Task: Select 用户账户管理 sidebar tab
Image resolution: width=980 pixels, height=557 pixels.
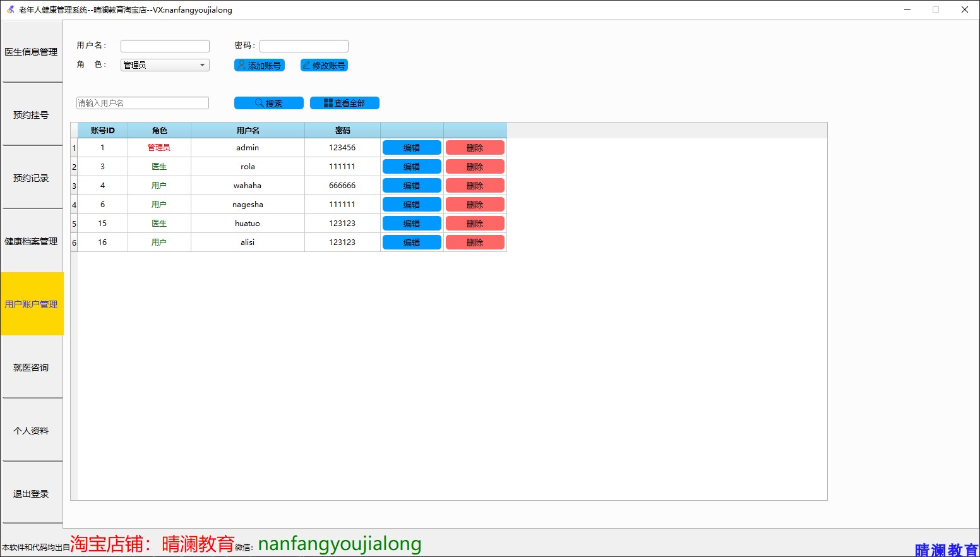Action: point(32,304)
